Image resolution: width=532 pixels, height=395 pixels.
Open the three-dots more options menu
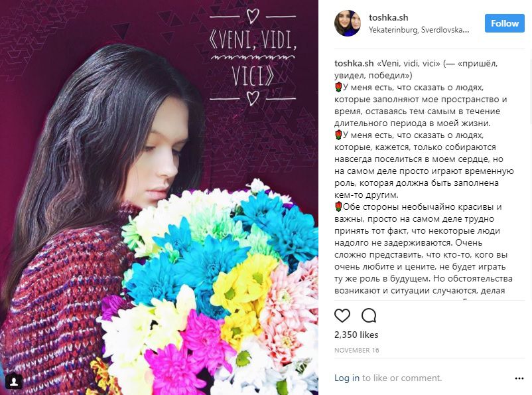click(519, 378)
